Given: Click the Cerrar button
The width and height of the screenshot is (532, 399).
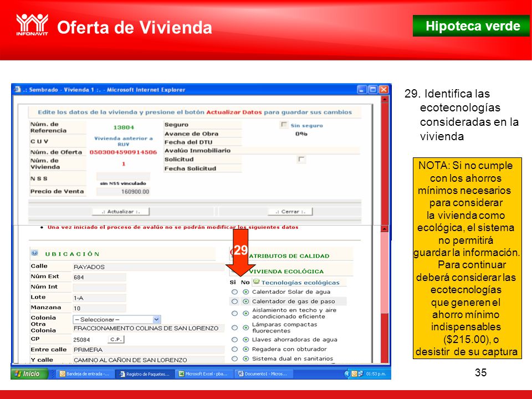Looking at the screenshot, I should point(290,212).
